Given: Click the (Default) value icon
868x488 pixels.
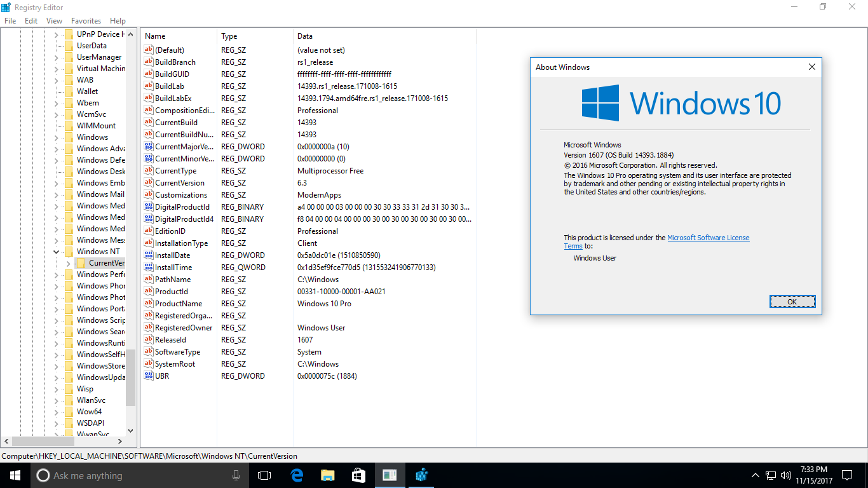Looking at the screenshot, I should pos(149,50).
